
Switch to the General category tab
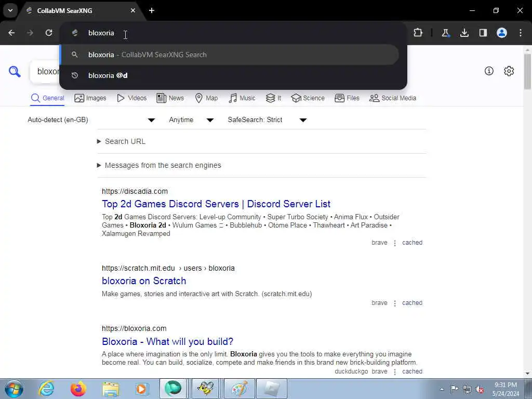47,98
